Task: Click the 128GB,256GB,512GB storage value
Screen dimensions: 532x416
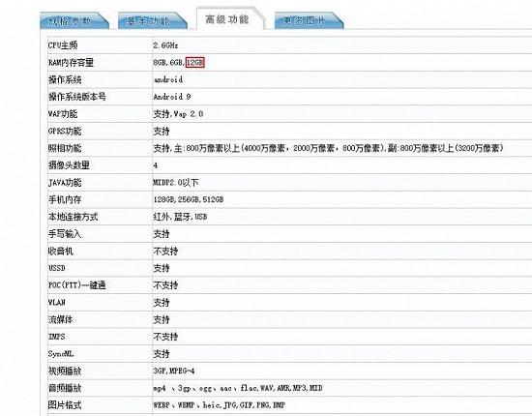Action: click(189, 199)
